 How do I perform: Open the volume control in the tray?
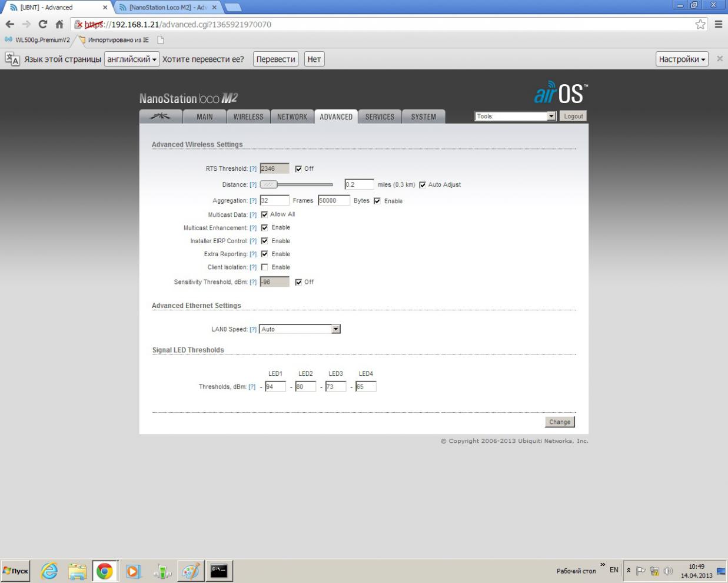[x=668, y=571]
